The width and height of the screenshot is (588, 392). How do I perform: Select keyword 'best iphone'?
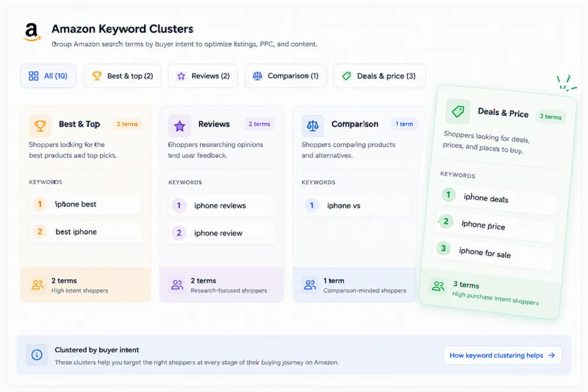(85, 232)
